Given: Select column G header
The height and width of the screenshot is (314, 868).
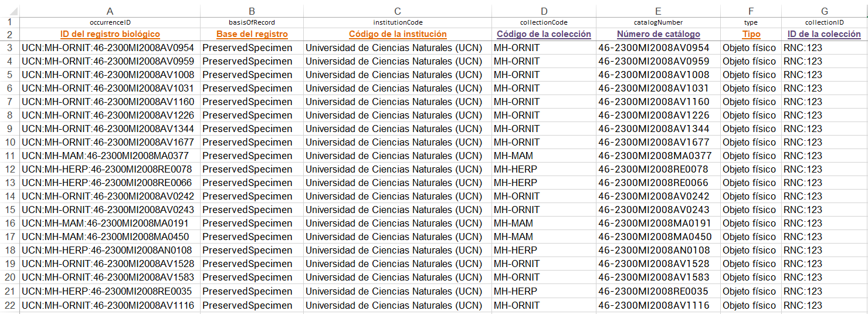Looking at the screenshot, I should point(825,11).
